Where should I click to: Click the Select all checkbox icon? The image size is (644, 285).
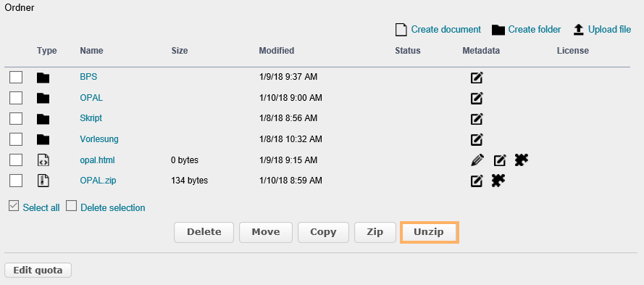coord(14,207)
